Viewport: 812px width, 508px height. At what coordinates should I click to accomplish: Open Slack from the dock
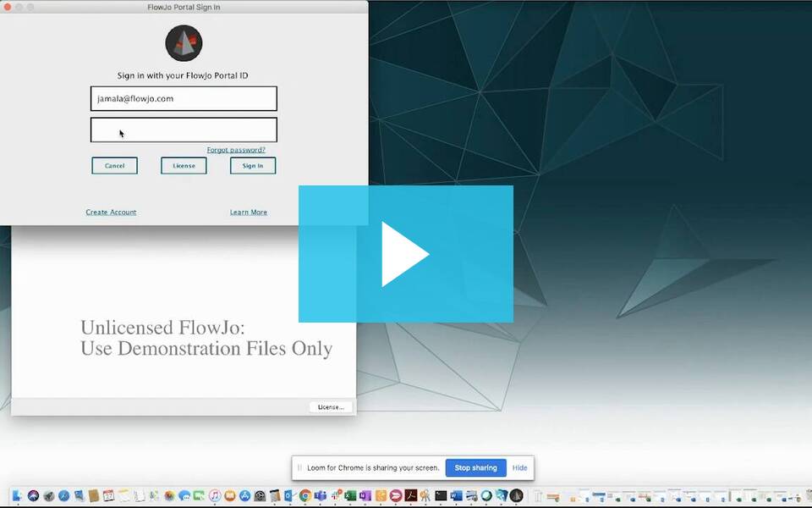pos(336,495)
